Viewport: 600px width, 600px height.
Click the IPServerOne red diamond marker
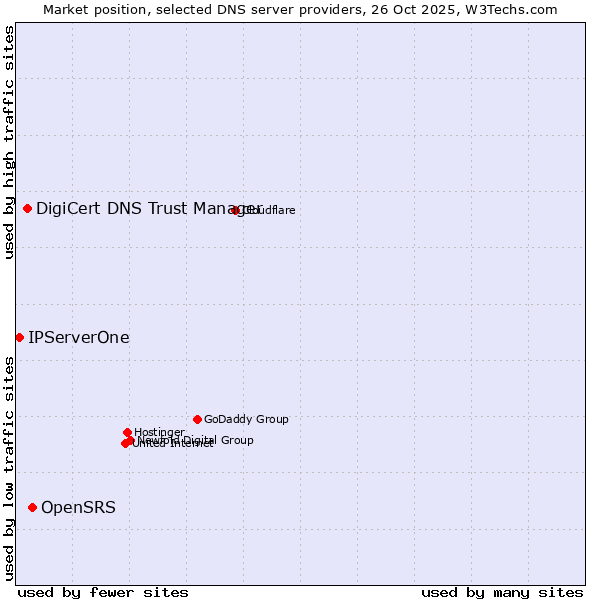pyautogui.click(x=19, y=337)
